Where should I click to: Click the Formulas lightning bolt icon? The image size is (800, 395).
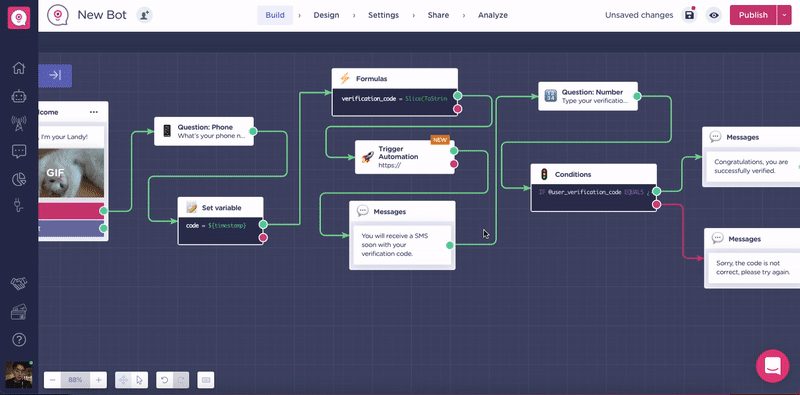(x=345, y=79)
